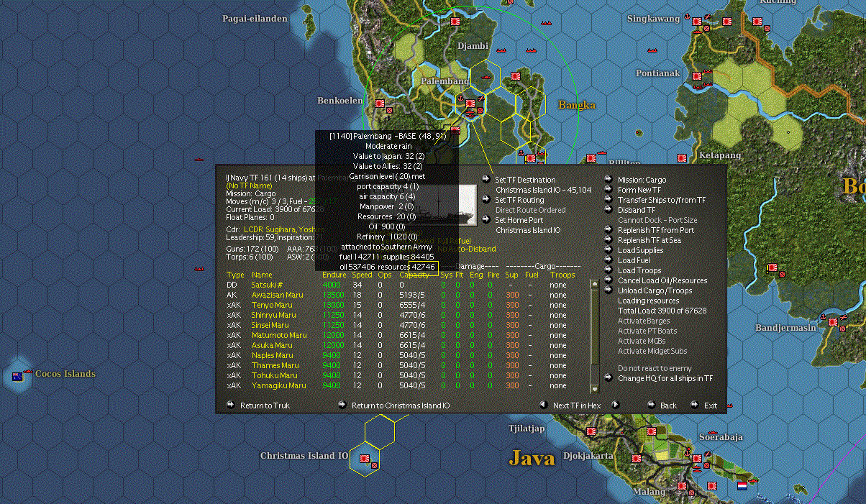This screenshot has width=866, height=504.
Task: Click arrow icon for Transfer Ships to/from TF
Action: coord(609,200)
